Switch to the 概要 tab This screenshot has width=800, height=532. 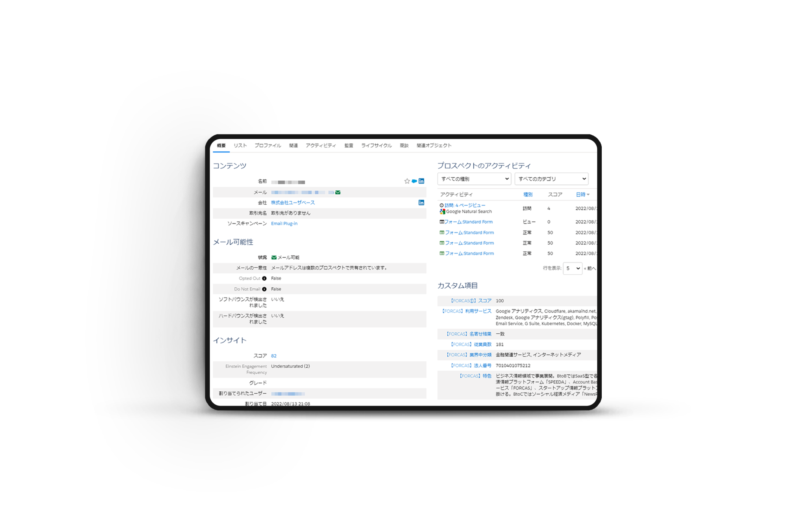(221, 146)
